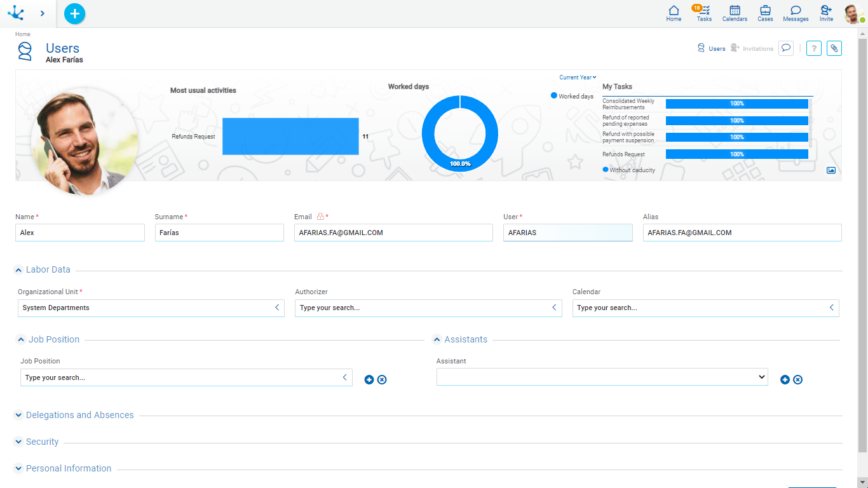868x488 pixels.
Task: Click the paperclip attachments button
Action: click(x=834, y=48)
